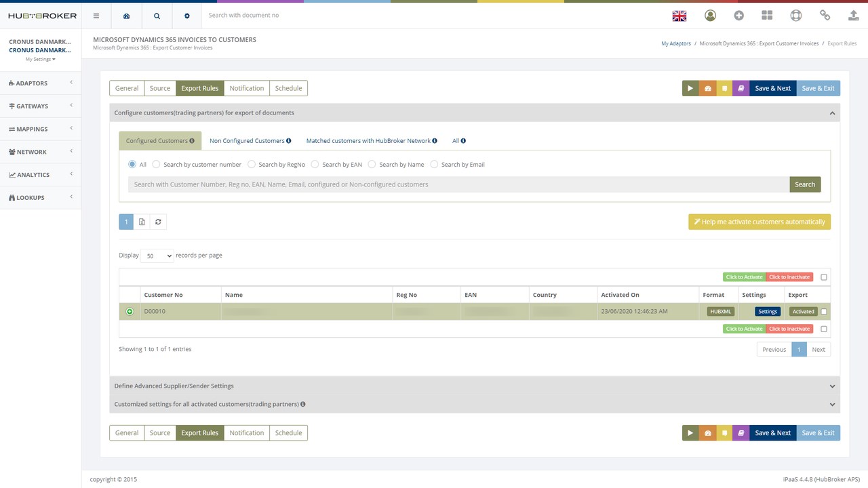868x488 pixels.
Task: Select the All radio button
Action: point(132,164)
